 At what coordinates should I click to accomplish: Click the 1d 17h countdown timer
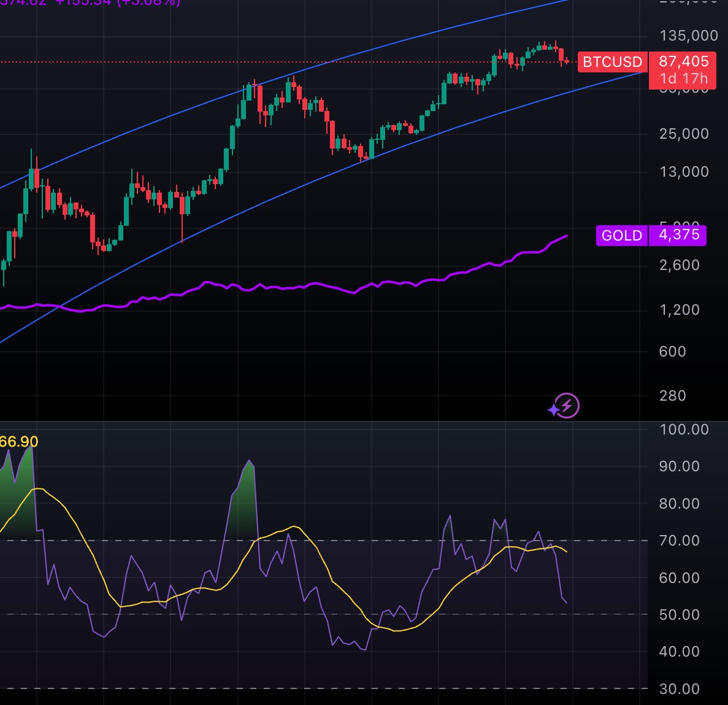684,79
